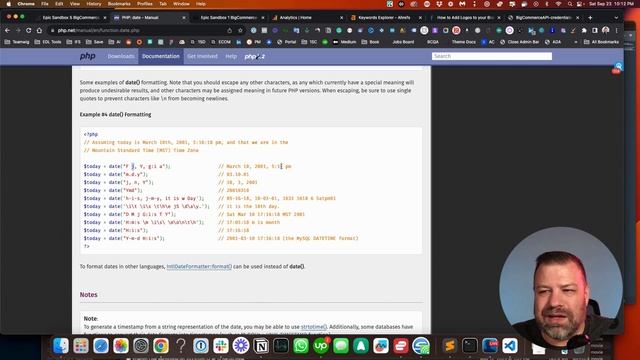Open Photos app in the dock
The image size is (640, 360).
tap(121, 346)
